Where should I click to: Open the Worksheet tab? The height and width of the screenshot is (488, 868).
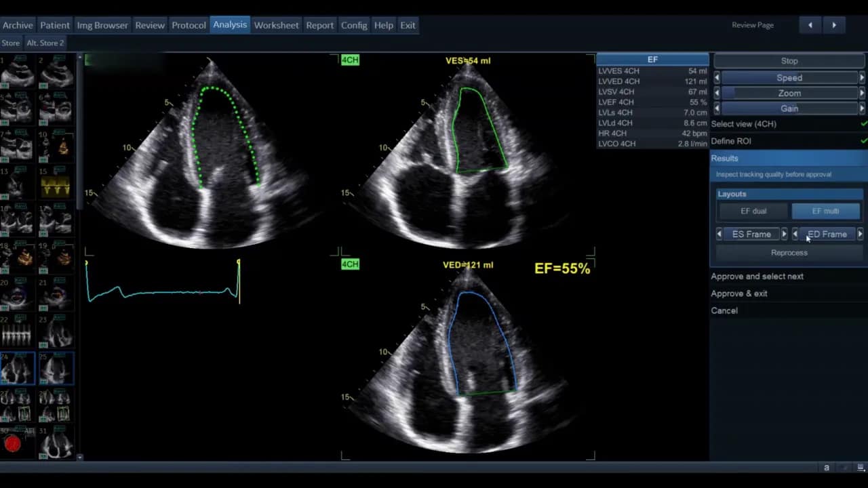coord(276,25)
